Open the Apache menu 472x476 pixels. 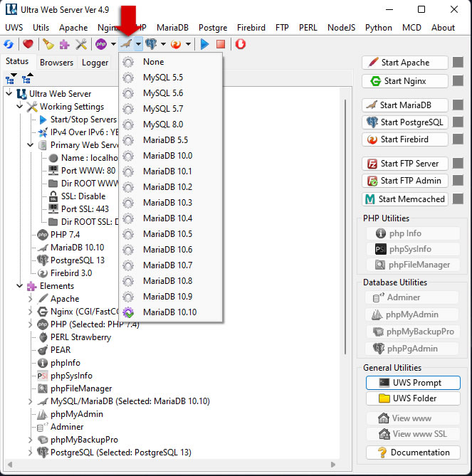73,28
